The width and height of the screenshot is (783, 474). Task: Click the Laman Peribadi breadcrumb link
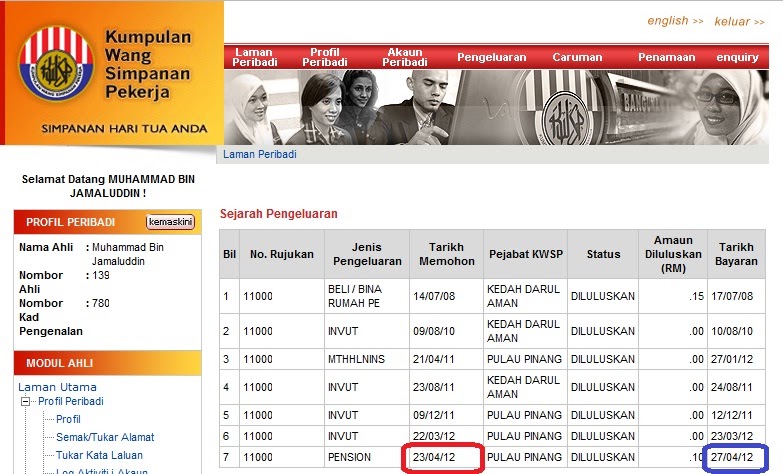[x=260, y=154]
